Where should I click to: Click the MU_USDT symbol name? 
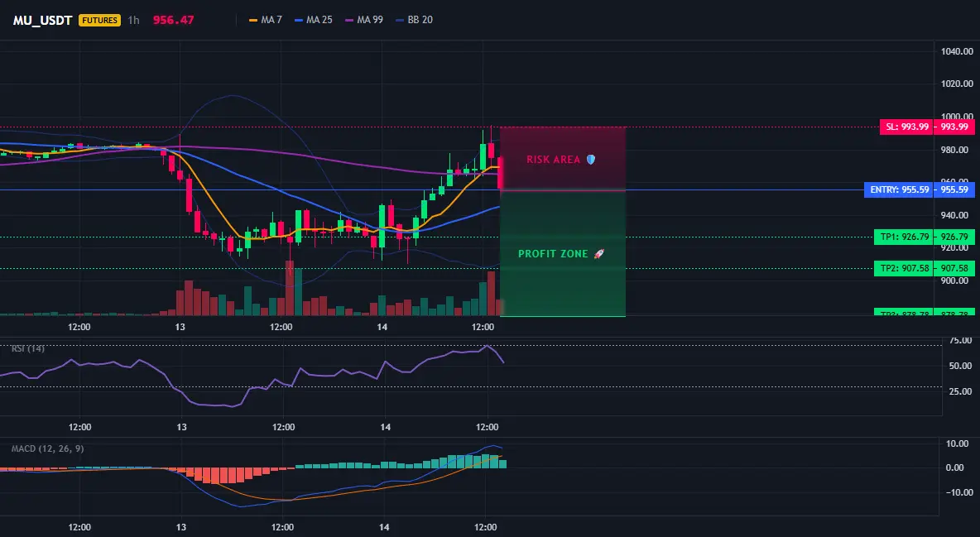(42, 20)
